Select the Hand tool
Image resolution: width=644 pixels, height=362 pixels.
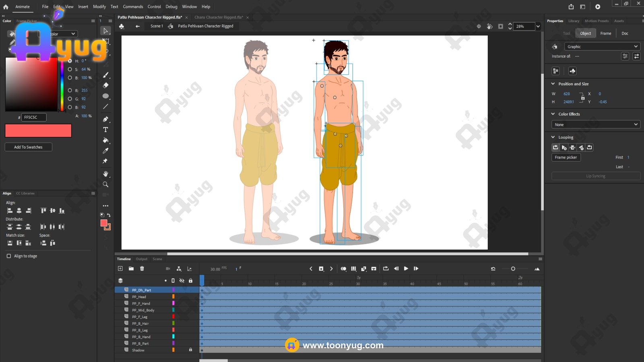tap(105, 174)
